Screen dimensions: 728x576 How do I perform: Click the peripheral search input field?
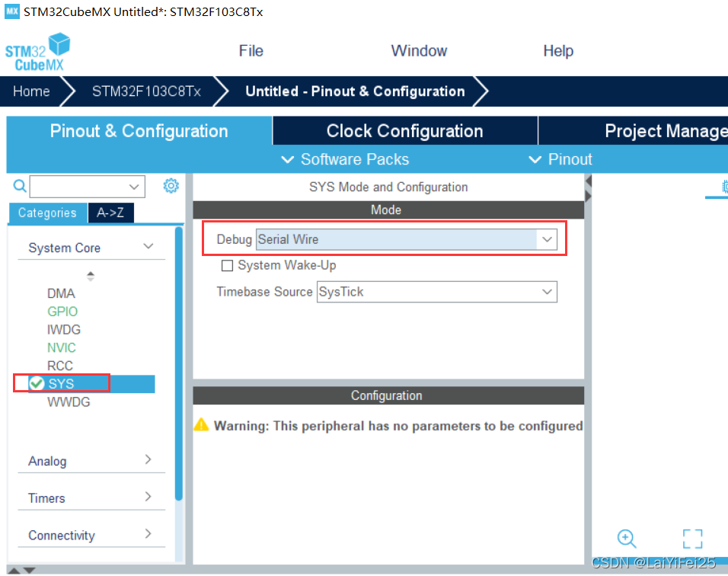(88, 187)
